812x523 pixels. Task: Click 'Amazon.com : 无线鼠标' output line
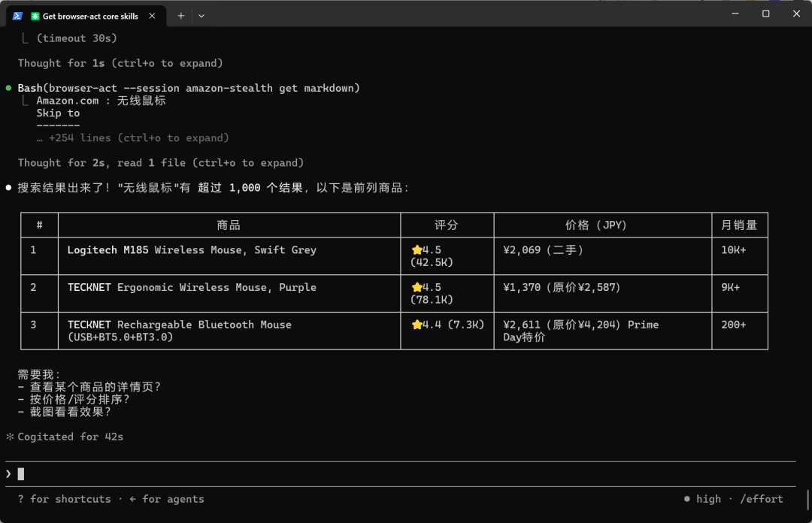[x=101, y=101]
